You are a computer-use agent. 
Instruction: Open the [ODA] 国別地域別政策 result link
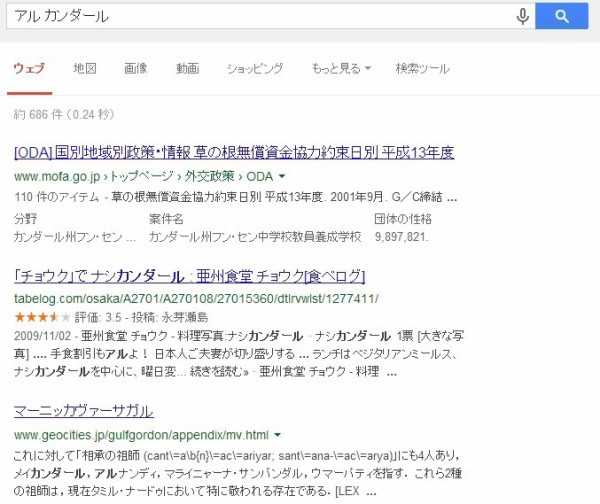coord(234,152)
